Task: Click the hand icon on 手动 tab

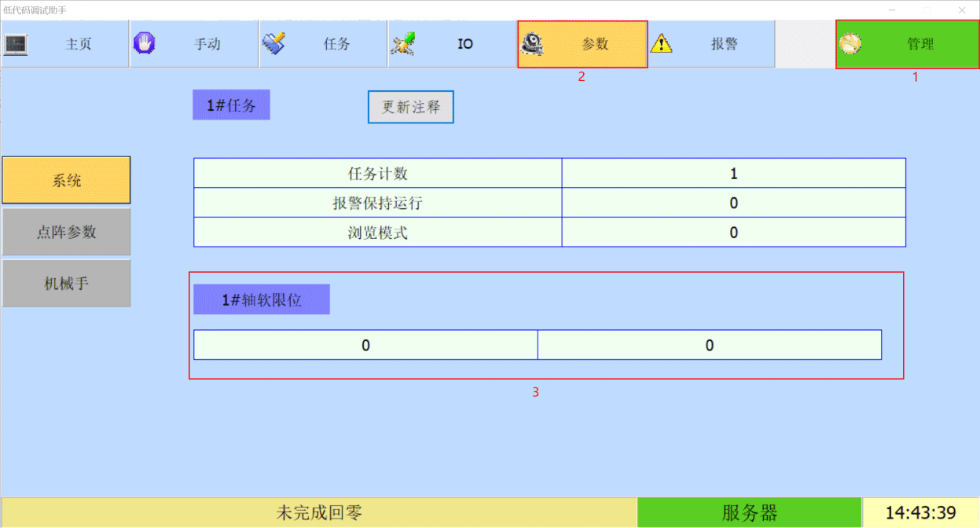Action: (145, 43)
